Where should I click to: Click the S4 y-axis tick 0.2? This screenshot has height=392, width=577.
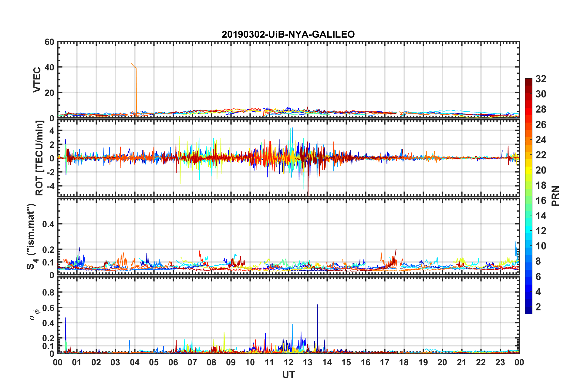pyautogui.click(x=48, y=250)
